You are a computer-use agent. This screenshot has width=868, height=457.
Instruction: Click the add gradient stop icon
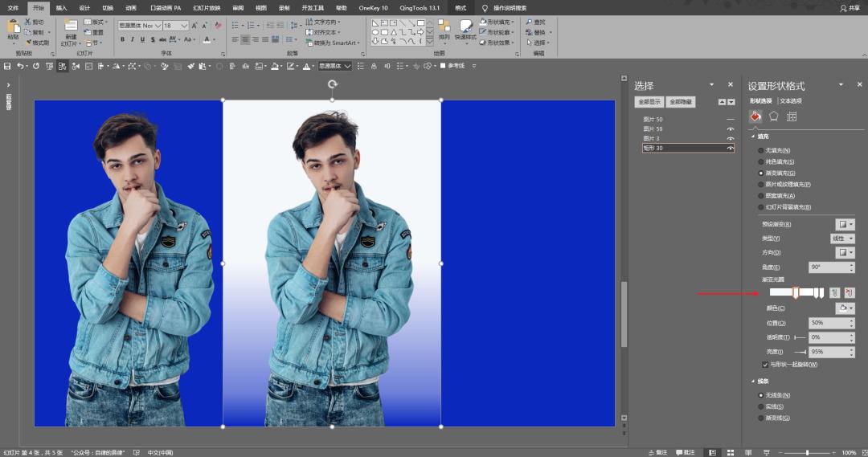[x=835, y=292]
